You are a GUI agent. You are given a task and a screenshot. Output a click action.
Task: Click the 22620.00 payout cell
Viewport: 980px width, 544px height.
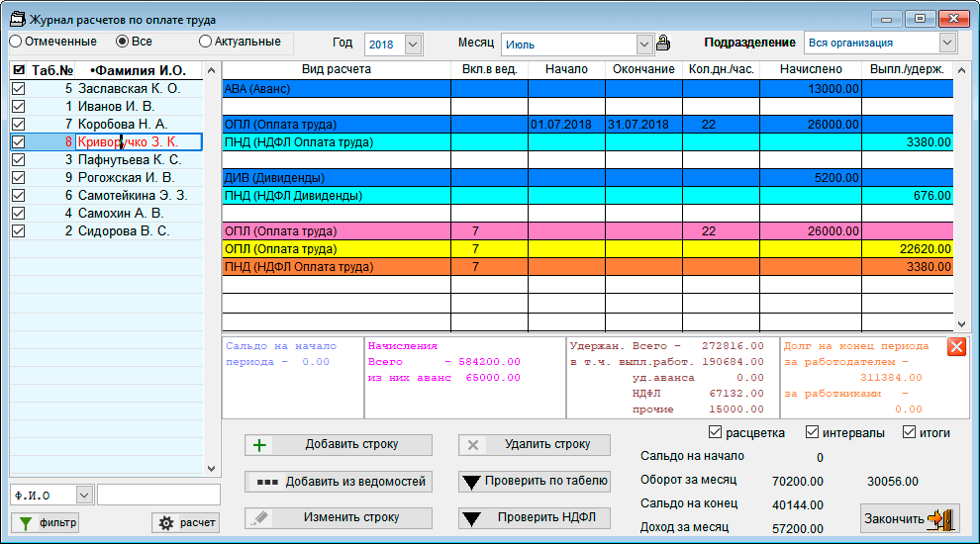click(908, 248)
